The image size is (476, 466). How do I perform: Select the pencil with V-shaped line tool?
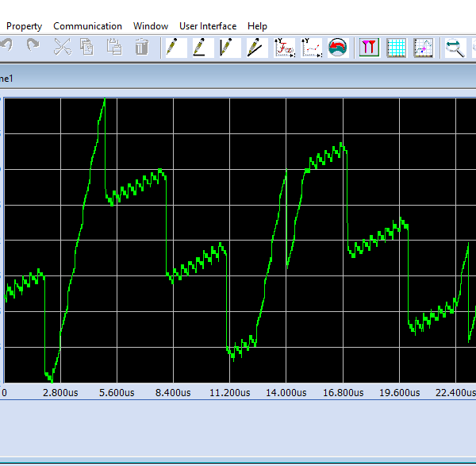[228, 48]
